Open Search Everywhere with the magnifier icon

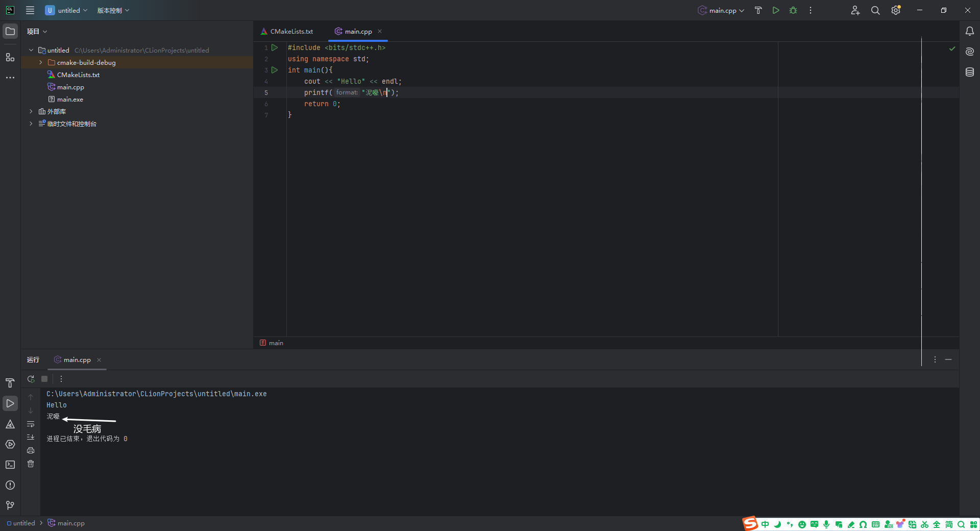(875, 10)
